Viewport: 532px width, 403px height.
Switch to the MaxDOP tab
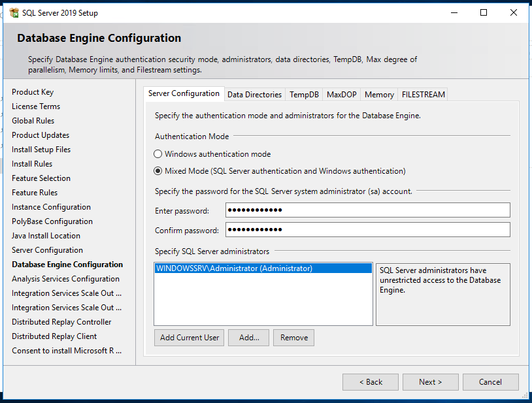(342, 95)
